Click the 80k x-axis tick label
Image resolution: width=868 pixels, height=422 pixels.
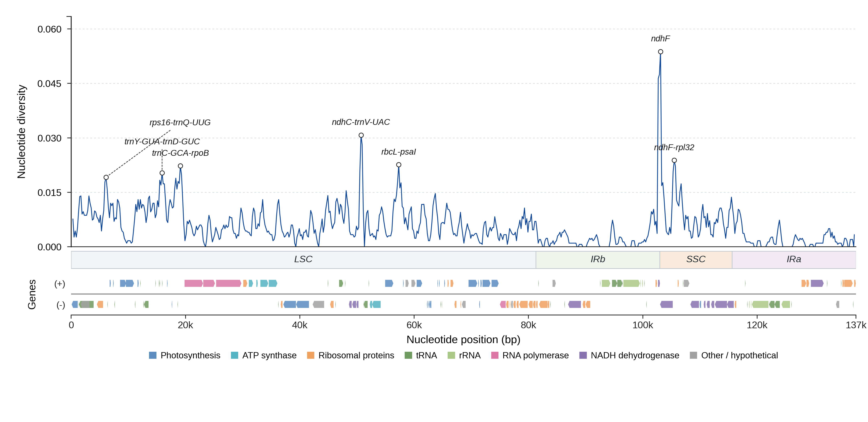click(x=528, y=325)
